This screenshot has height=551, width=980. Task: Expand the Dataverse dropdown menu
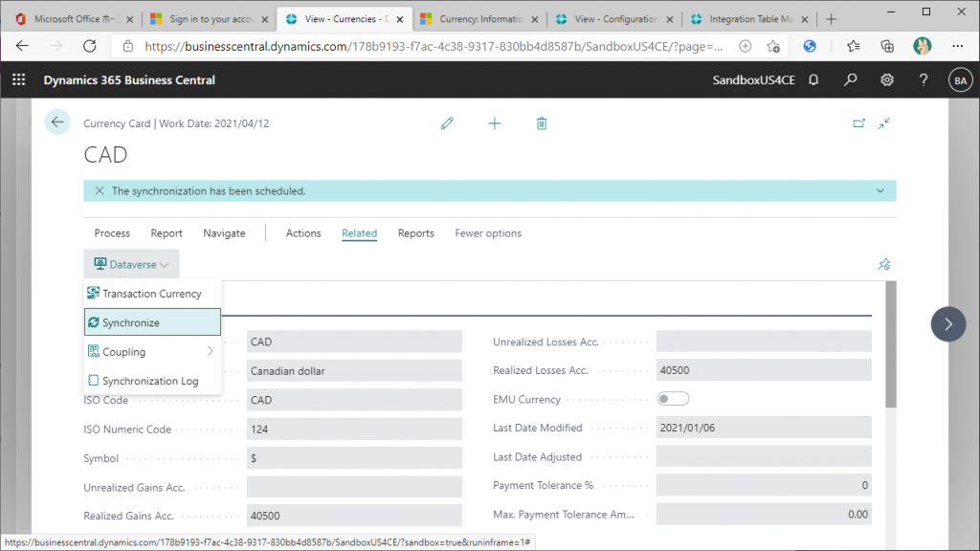pyautogui.click(x=131, y=264)
